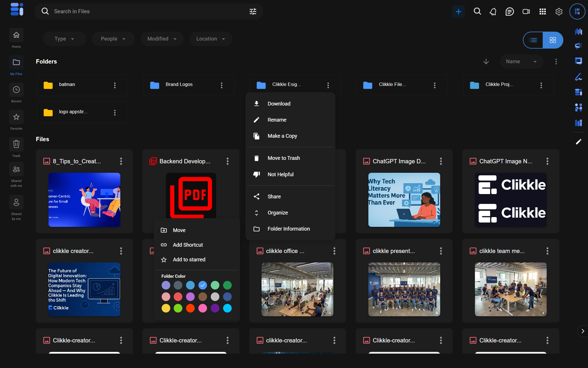This screenshot has width=588, height=368.
Task: Open search filter options icon
Action: coord(253,11)
